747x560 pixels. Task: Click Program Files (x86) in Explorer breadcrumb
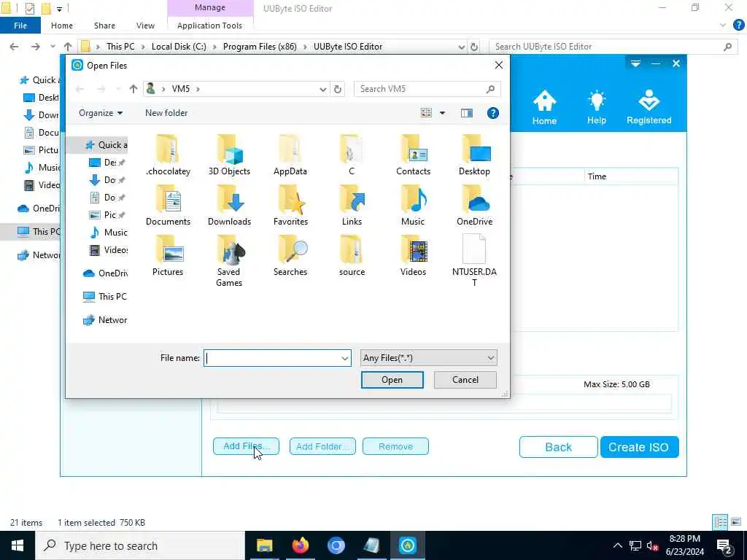pos(260,47)
